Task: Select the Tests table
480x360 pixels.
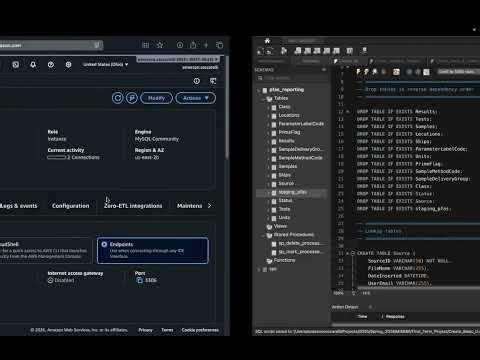Action: click(x=284, y=209)
